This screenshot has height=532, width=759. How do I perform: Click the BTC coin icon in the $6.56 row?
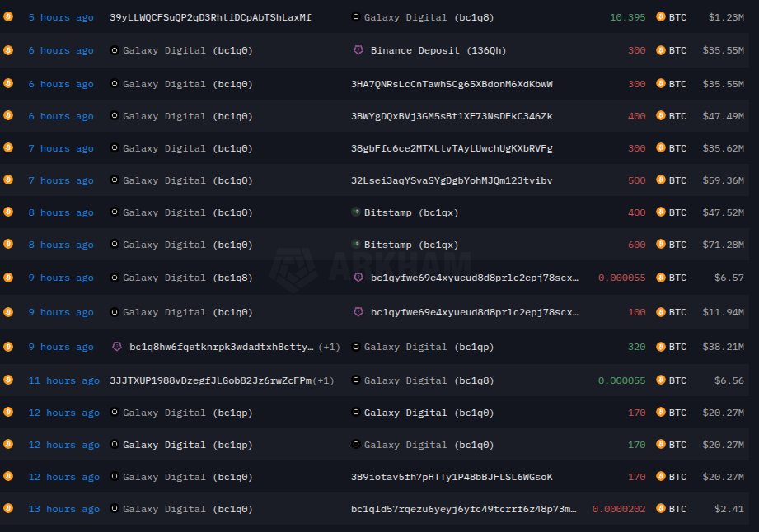click(x=661, y=380)
